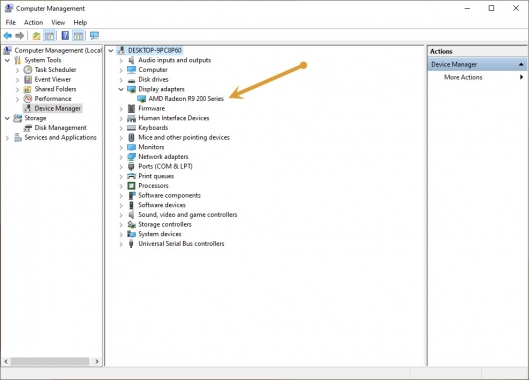Open the View menu
This screenshot has height=380, width=529.
58,23
